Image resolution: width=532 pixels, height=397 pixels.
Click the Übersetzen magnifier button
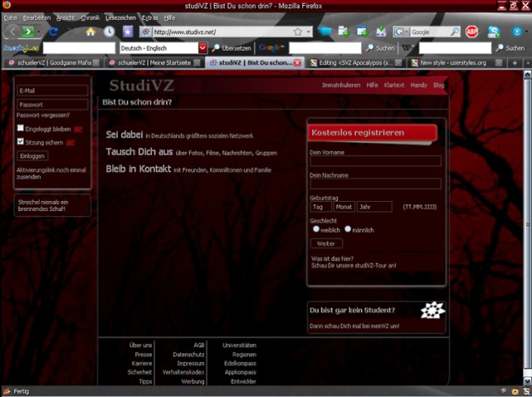tap(231, 48)
